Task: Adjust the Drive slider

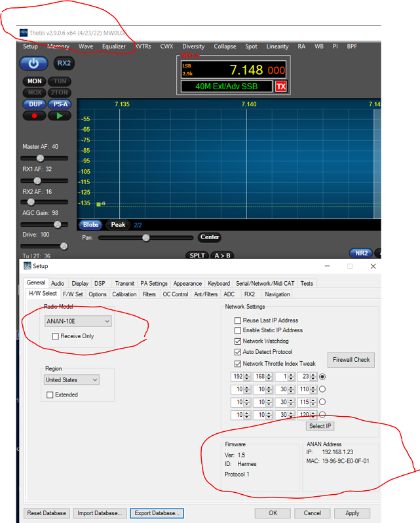Action: point(44,246)
